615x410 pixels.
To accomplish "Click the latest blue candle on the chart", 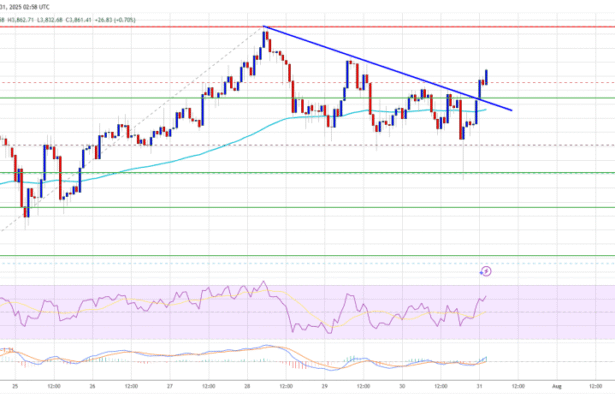I will 487,77.
